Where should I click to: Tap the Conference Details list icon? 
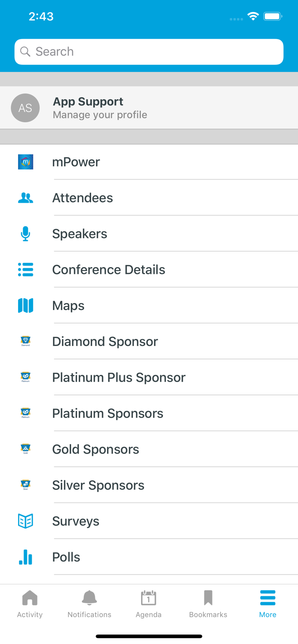(x=25, y=270)
